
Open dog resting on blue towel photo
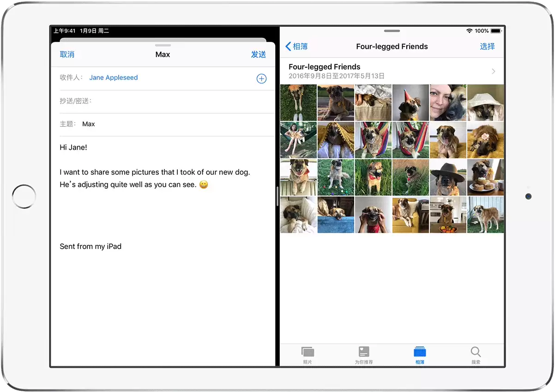(336, 214)
